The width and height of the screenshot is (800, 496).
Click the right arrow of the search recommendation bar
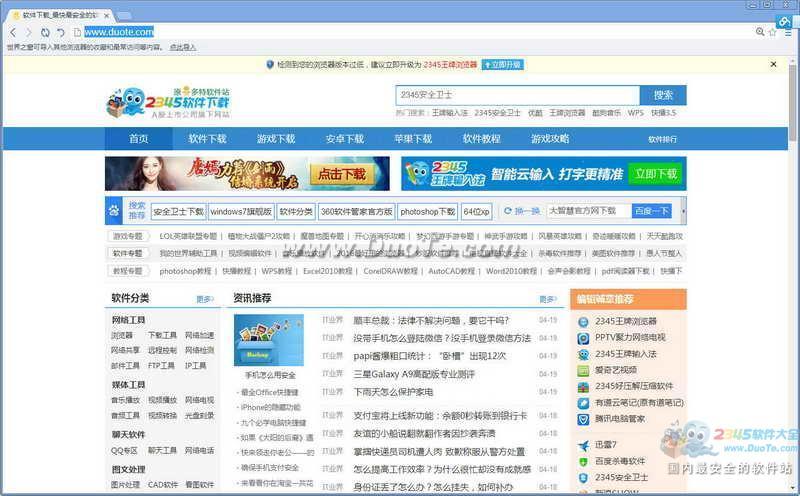pyautogui.click(x=683, y=211)
